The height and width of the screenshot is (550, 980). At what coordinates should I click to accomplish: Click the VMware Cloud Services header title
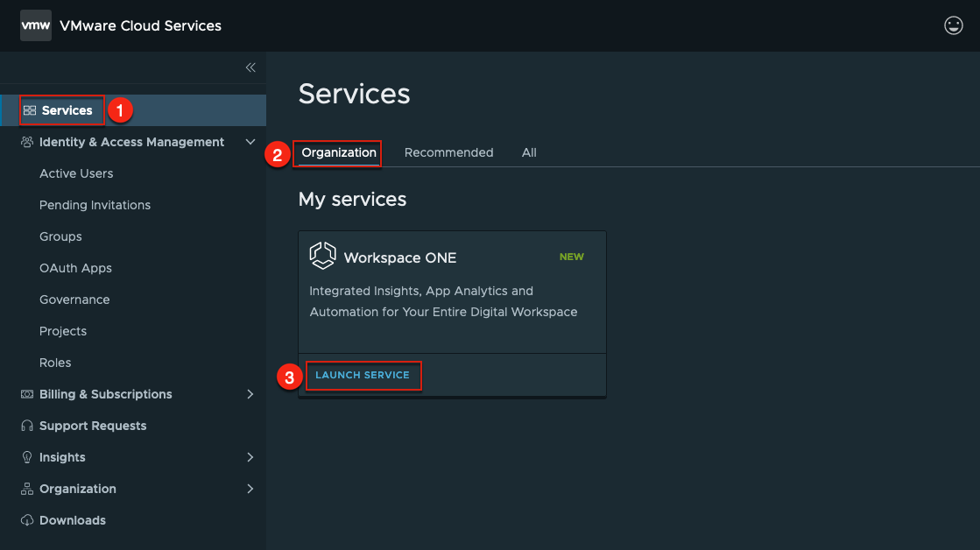tap(141, 25)
